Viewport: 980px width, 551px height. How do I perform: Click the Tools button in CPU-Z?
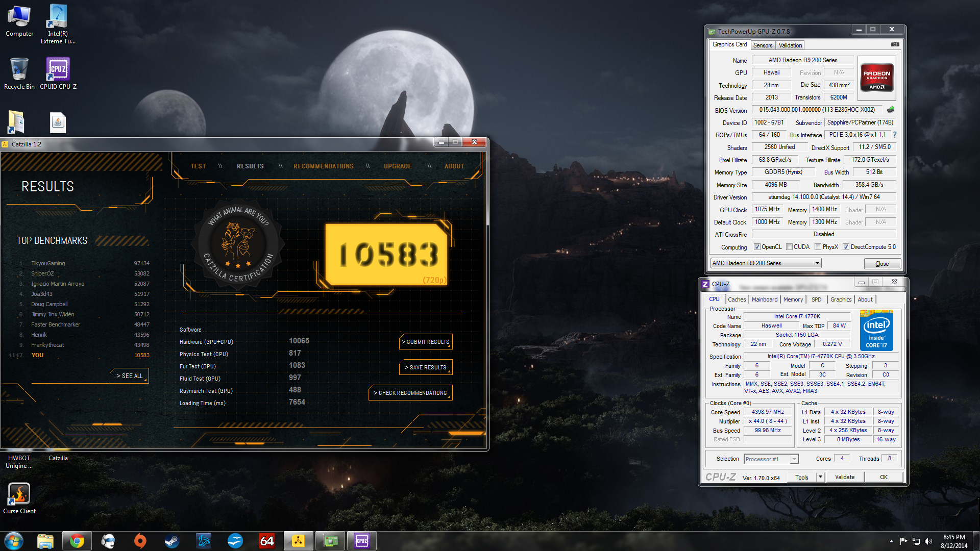point(801,477)
